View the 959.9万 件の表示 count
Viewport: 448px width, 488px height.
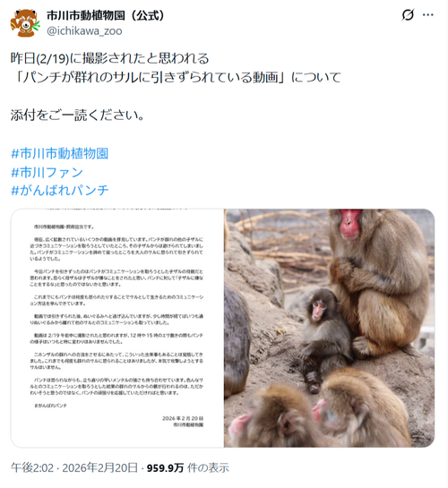(x=188, y=467)
